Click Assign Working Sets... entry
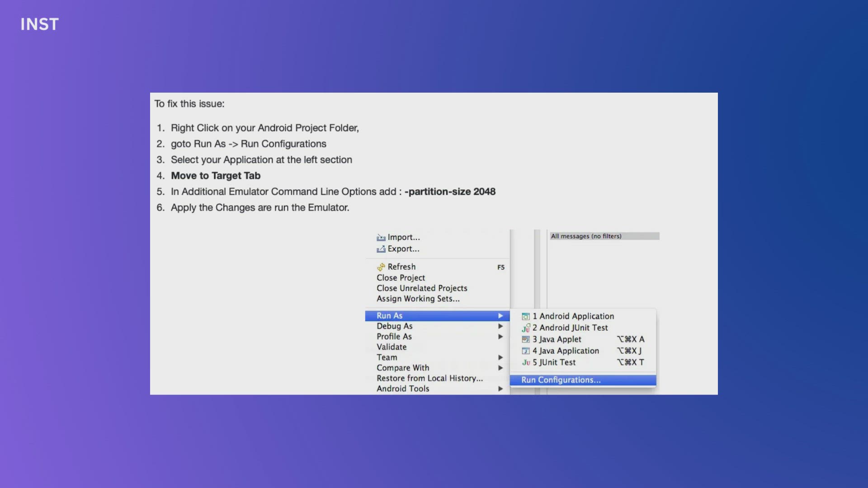 click(x=418, y=299)
